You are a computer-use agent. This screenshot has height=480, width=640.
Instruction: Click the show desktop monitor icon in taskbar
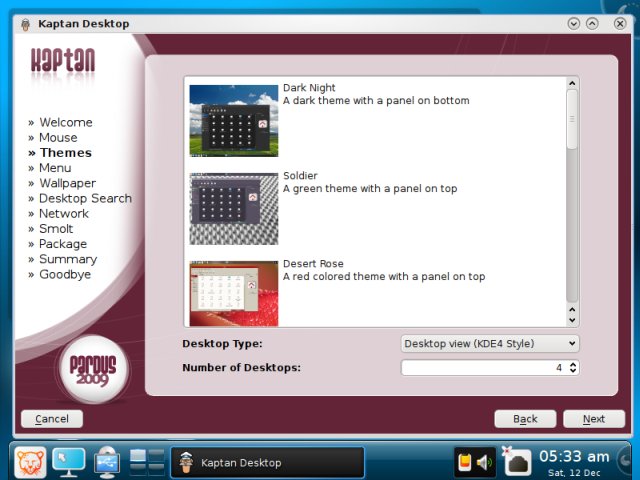point(69,462)
